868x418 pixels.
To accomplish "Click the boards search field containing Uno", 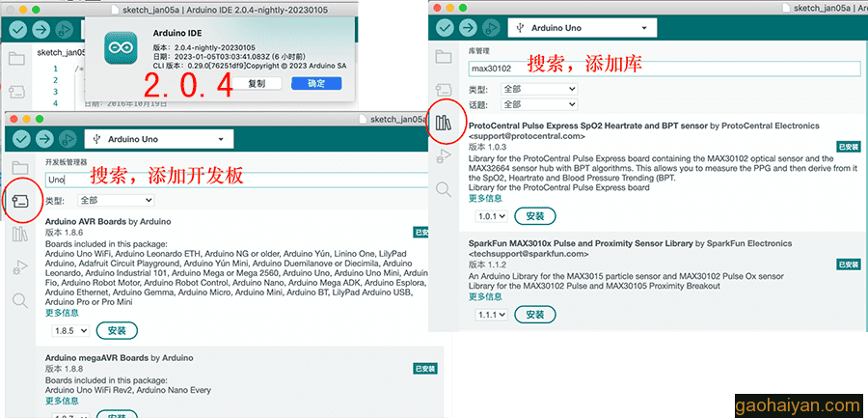I will 237,180.
